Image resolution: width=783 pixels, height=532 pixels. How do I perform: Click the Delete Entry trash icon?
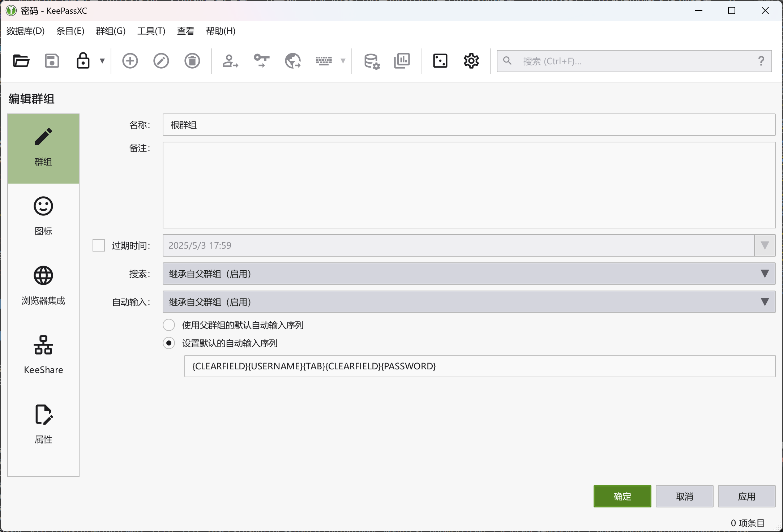point(192,61)
